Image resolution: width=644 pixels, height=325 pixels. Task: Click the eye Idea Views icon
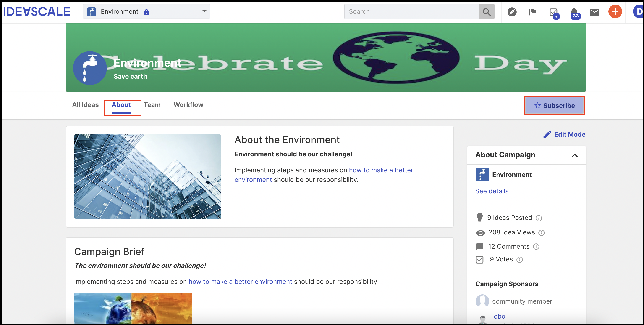click(480, 233)
